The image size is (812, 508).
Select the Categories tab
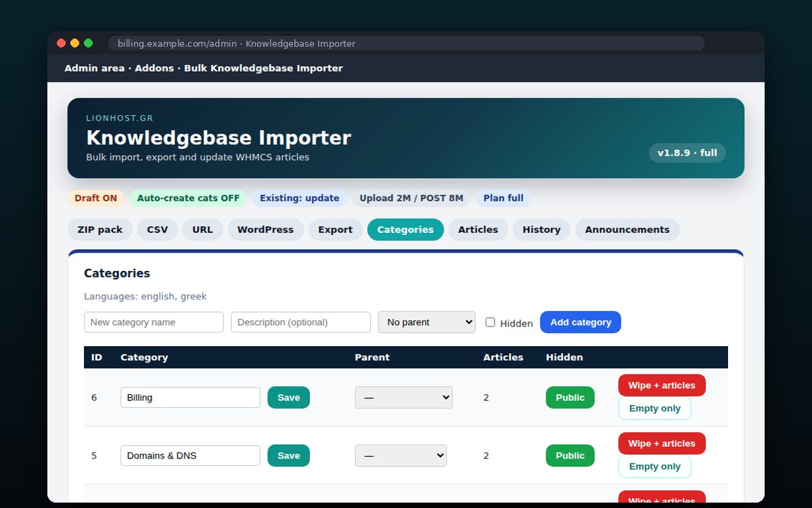click(405, 230)
